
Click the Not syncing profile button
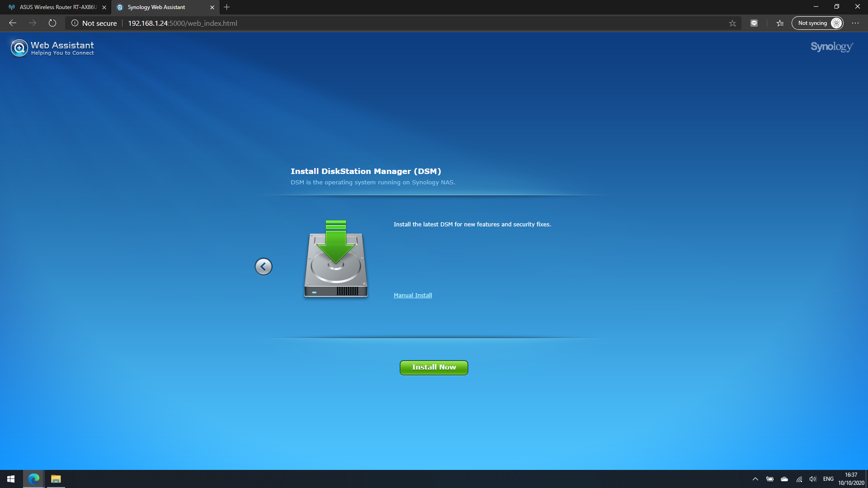coord(817,23)
